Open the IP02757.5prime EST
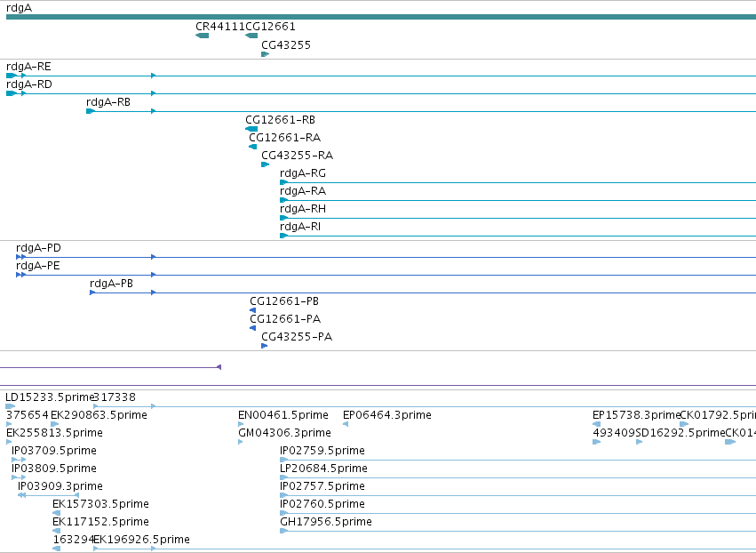Image resolution: width=756 pixels, height=553 pixels. click(518, 495)
